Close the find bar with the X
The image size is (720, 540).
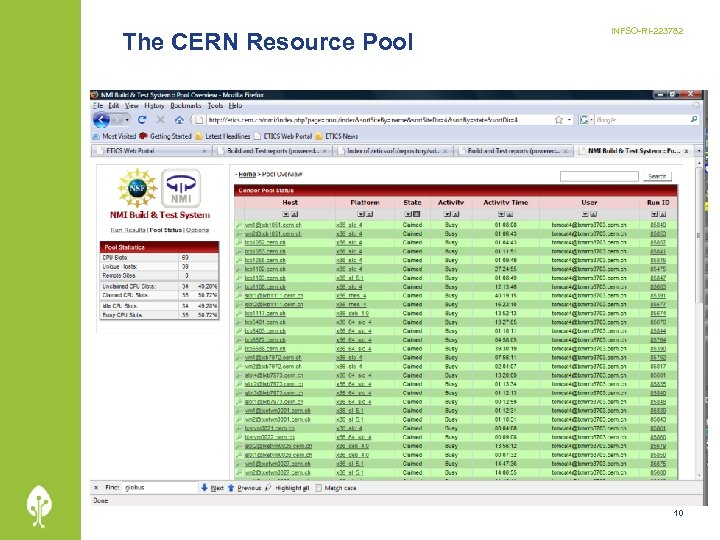pyautogui.click(x=96, y=488)
